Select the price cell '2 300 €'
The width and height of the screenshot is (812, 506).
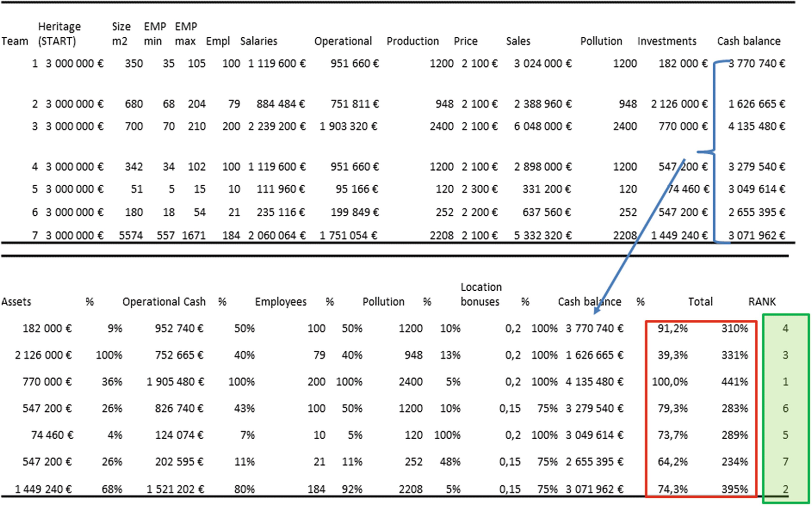coord(479,189)
